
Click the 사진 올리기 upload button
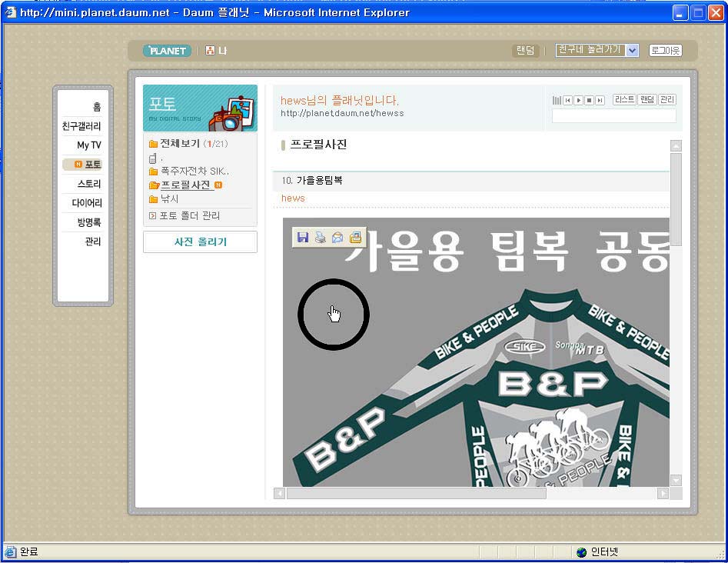click(x=200, y=242)
